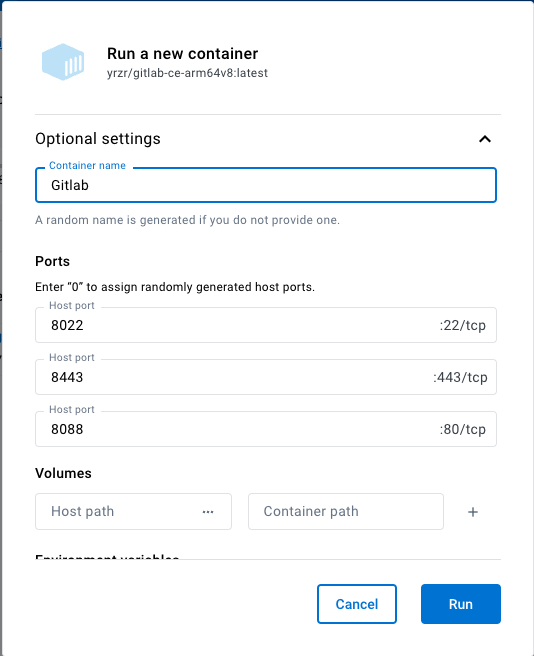
Task: Cancel the new container dialog
Action: (357, 604)
